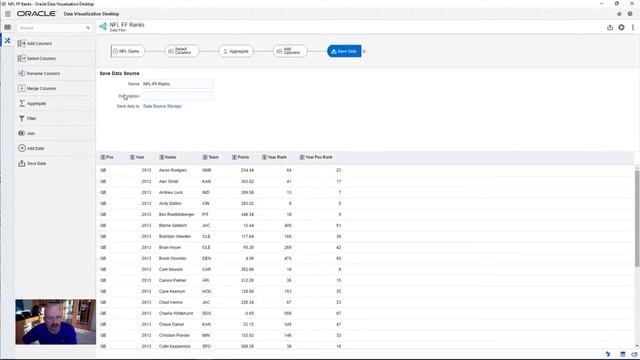Image resolution: width=640 pixels, height=360 pixels.
Task: Select the Brian Hoyer name cell
Action: pyautogui.click(x=170, y=247)
